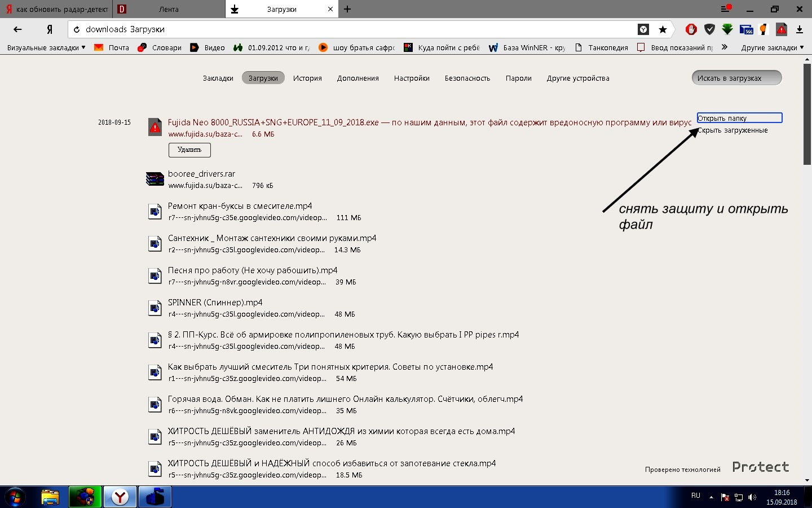Click the Скрыть загруженные link

coord(733,130)
